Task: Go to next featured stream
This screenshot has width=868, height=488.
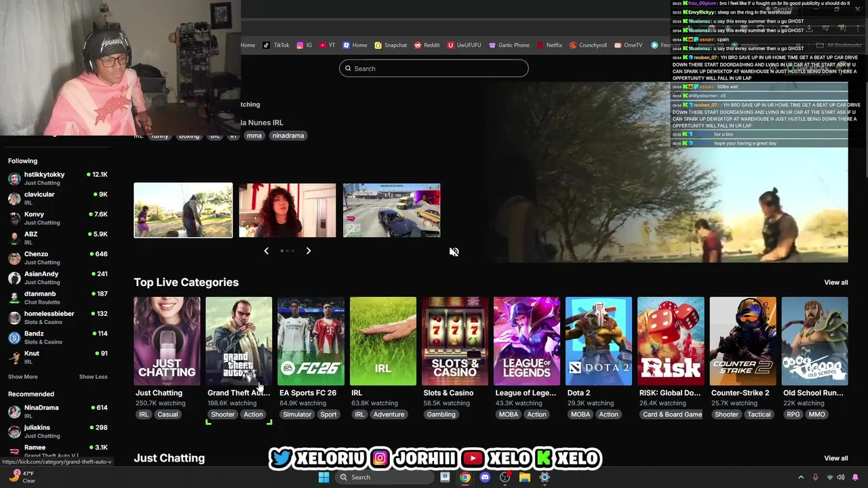Action: click(x=308, y=251)
